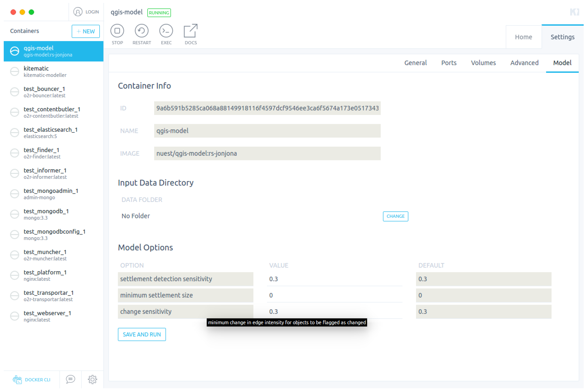The image size is (588, 392).
Task: Click the Login user icon
Action: [x=78, y=12]
